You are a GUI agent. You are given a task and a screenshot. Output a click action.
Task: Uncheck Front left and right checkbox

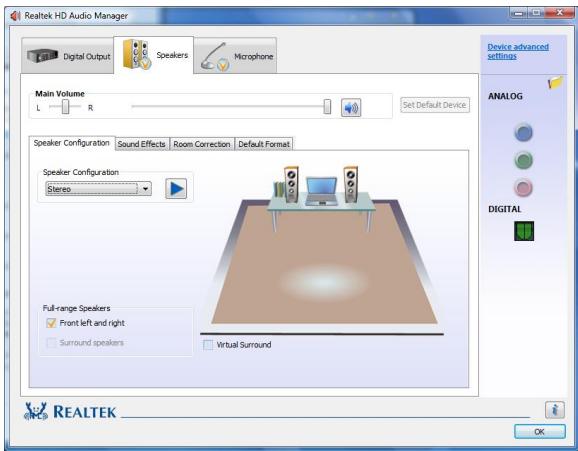[x=51, y=323]
